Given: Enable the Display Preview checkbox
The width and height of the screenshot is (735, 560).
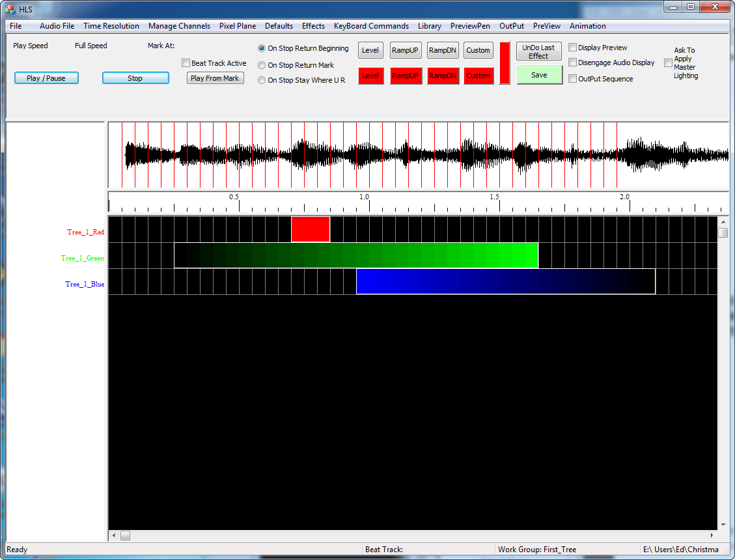Looking at the screenshot, I should [573, 48].
